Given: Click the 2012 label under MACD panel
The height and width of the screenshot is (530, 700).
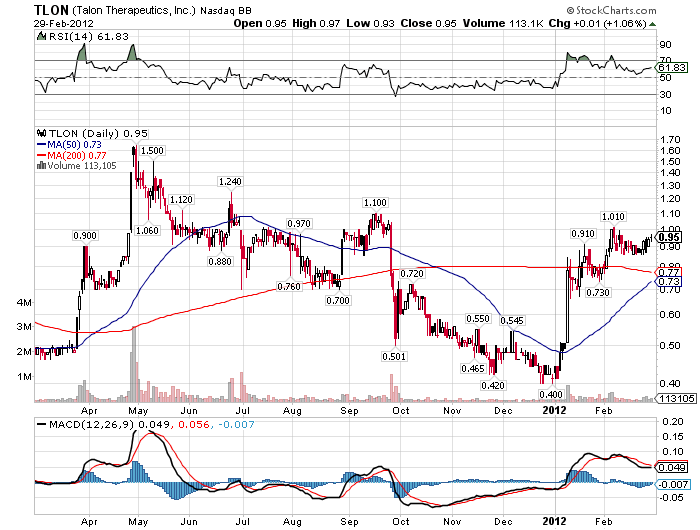Looking at the screenshot, I should 554,521.
